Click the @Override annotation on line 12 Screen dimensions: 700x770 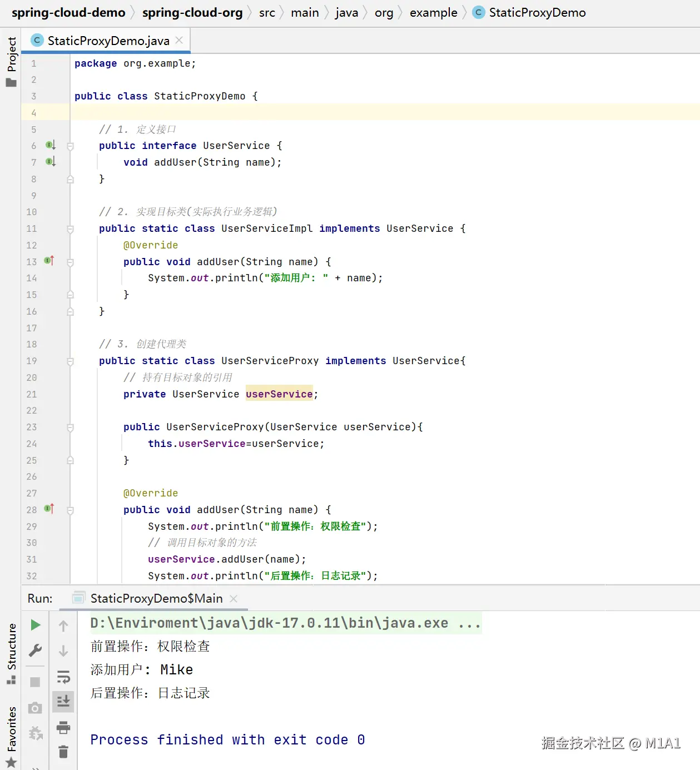pyautogui.click(x=151, y=245)
